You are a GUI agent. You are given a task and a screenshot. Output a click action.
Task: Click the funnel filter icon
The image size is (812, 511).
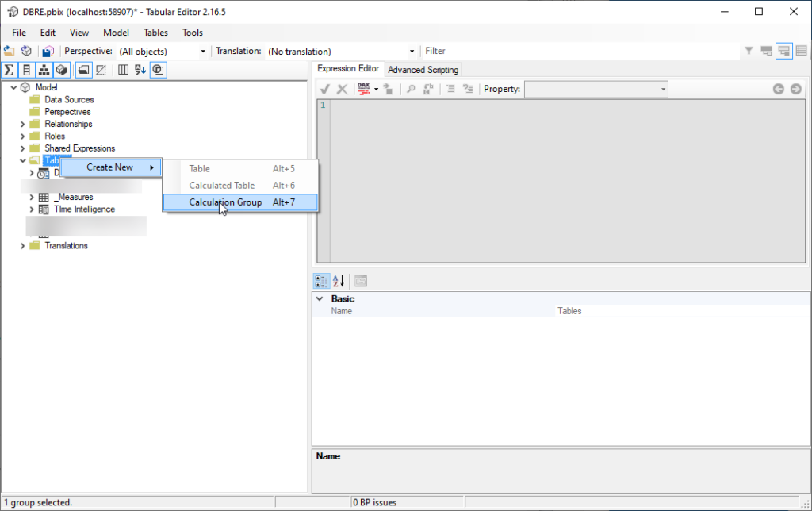coord(749,51)
